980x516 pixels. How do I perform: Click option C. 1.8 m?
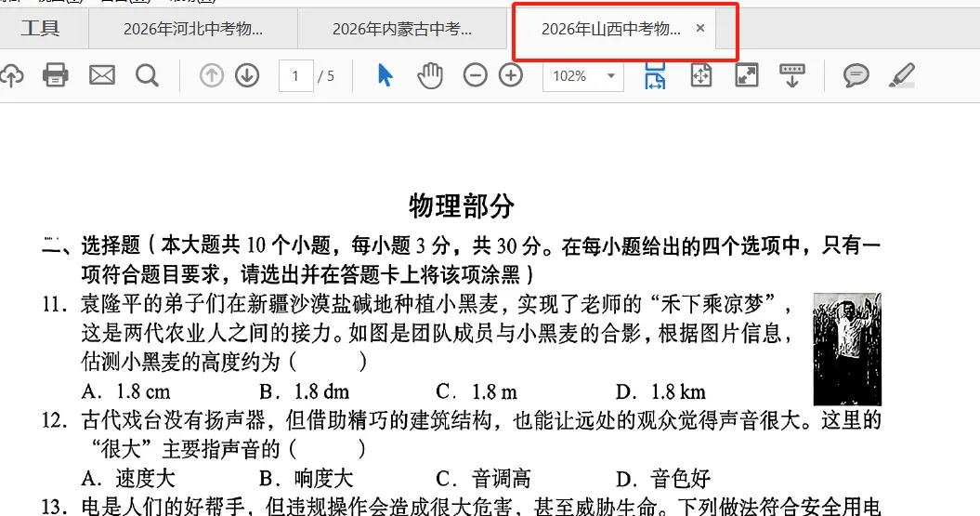coord(477,391)
